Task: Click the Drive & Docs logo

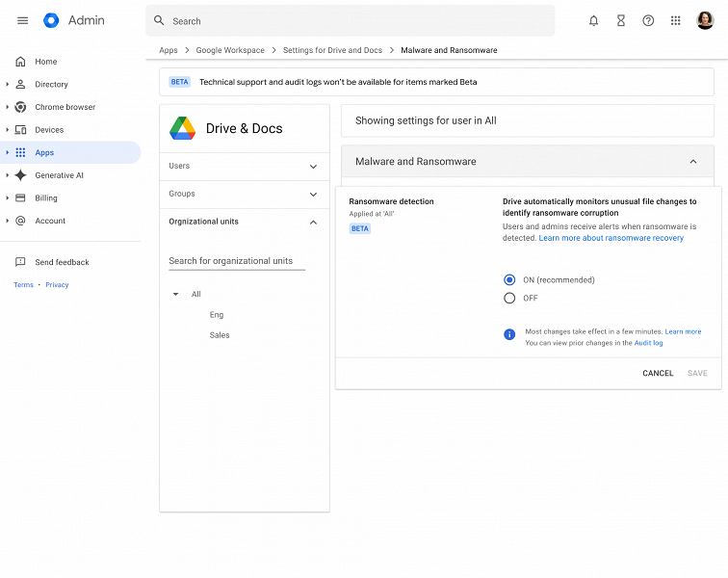Action: pos(183,128)
